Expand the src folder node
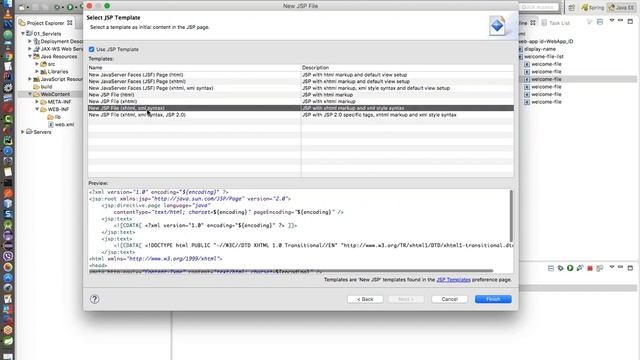Screen dimensions: 640x360 [37, 64]
